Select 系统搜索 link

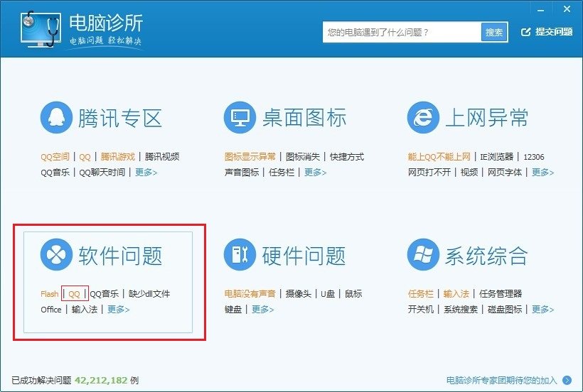(x=461, y=309)
